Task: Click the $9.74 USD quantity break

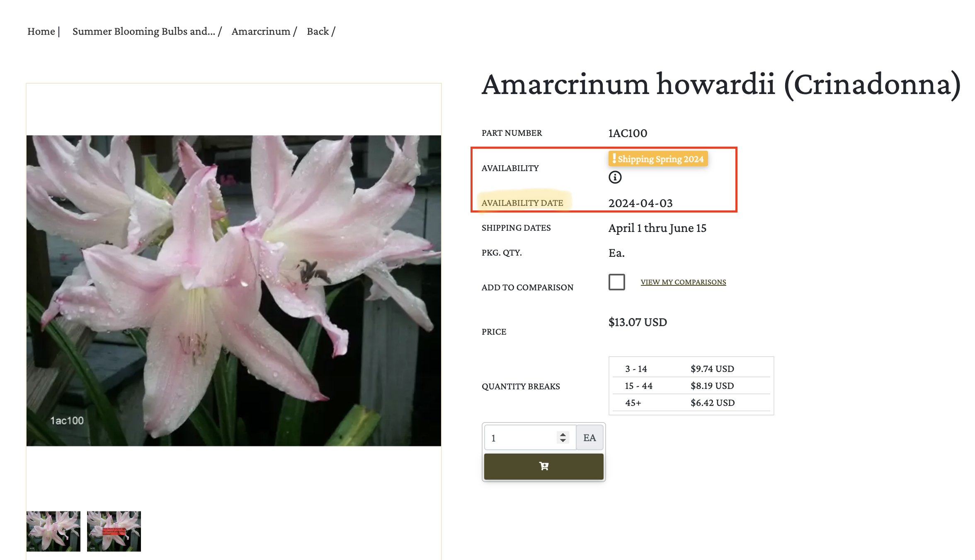Action: point(712,369)
